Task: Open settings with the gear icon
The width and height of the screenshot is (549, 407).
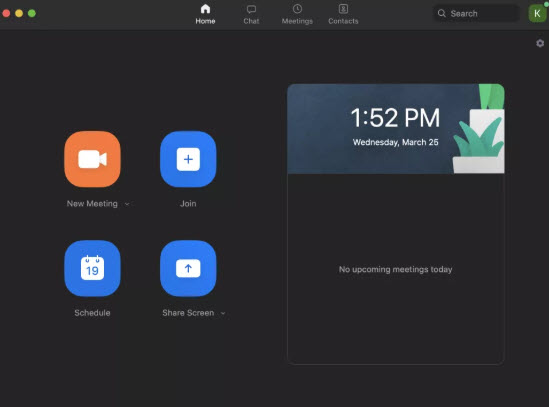Action: pos(540,43)
